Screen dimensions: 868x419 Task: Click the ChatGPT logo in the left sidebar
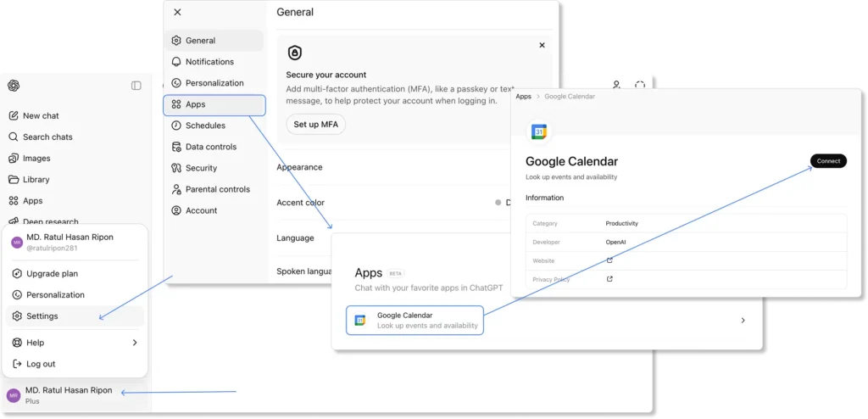14,86
